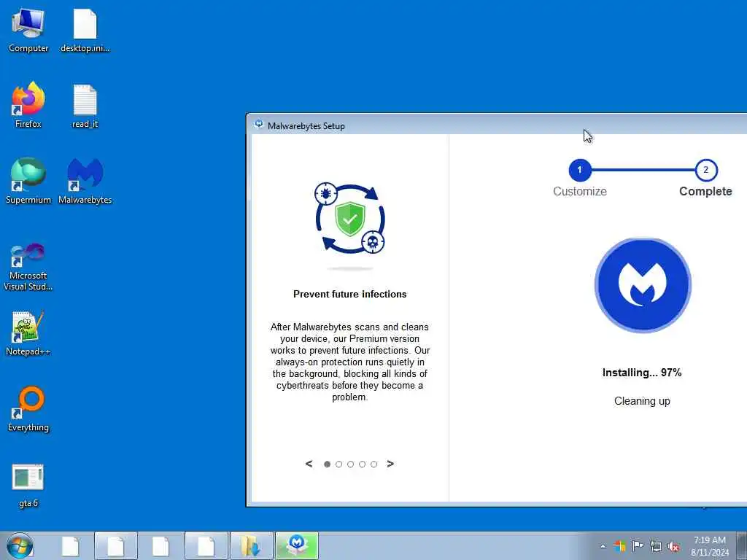Viewport: 747px width, 560px height.
Task: Select the desktop.ini file icon
Action: pos(85,31)
